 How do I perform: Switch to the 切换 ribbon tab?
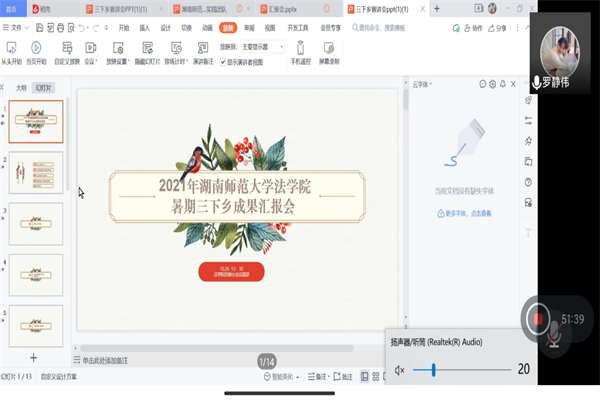pyautogui.click(x=186, y=28)
